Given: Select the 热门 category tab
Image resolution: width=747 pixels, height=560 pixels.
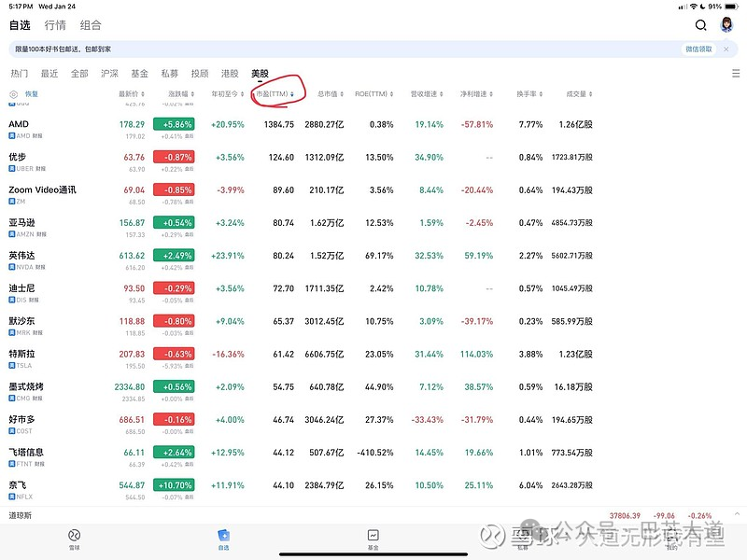Looking at the screenshot, I should coord(20,74).
